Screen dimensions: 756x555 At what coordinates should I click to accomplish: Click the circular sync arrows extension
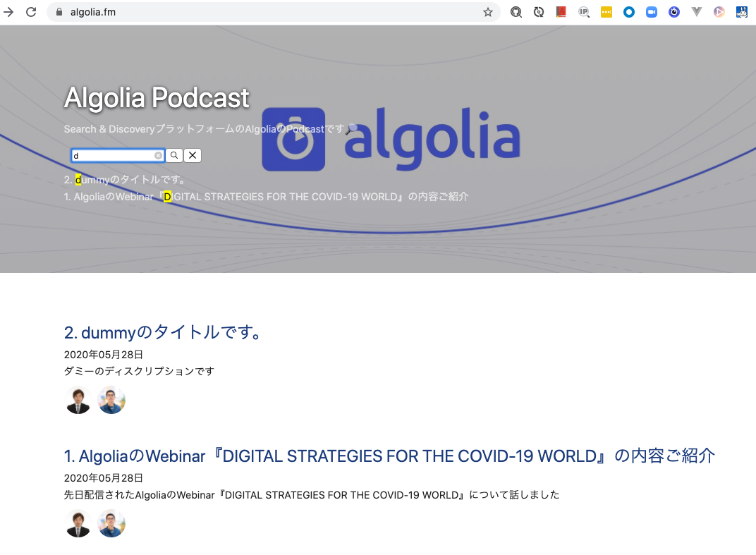tap(539, 12)
